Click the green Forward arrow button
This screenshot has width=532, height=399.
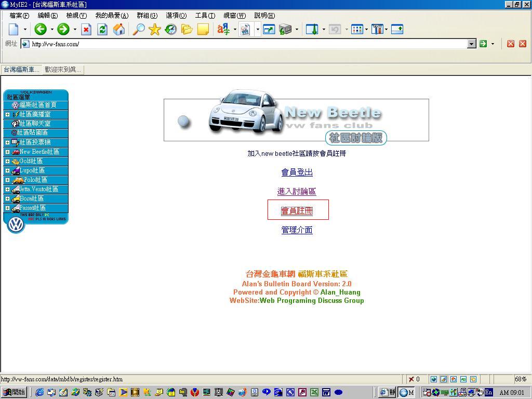63,30
